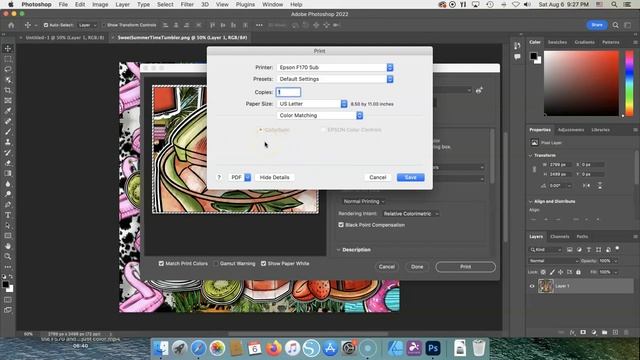Select the ColorSync radio button

tap(260, 130)
